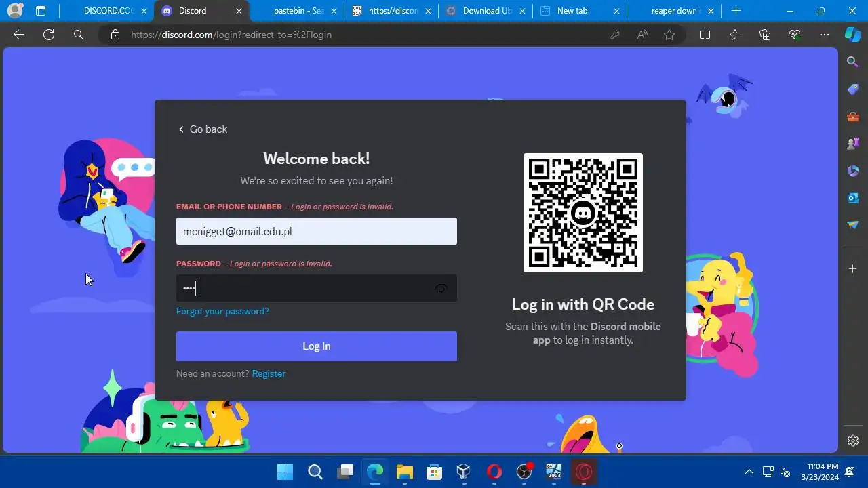Switch to the pastebin search tab
This screenshot has width=868, height=488.
[298, 11]
